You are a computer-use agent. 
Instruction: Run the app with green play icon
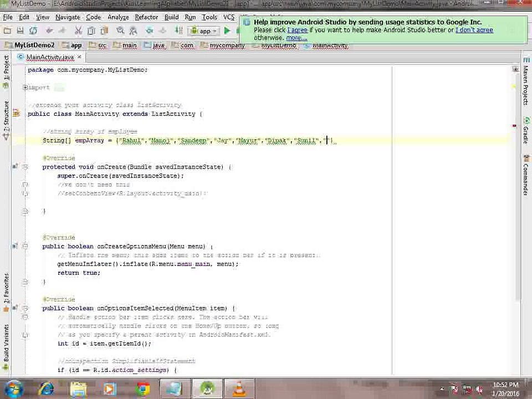click(227, 31)
